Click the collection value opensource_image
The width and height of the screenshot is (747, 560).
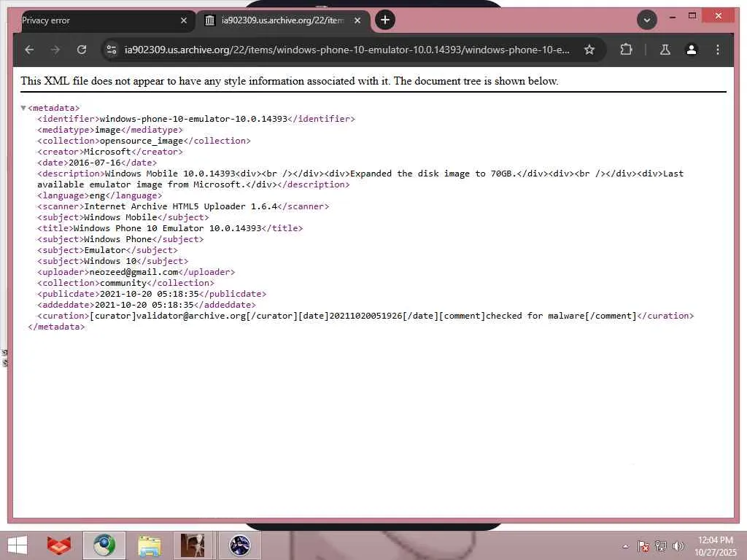142,141
